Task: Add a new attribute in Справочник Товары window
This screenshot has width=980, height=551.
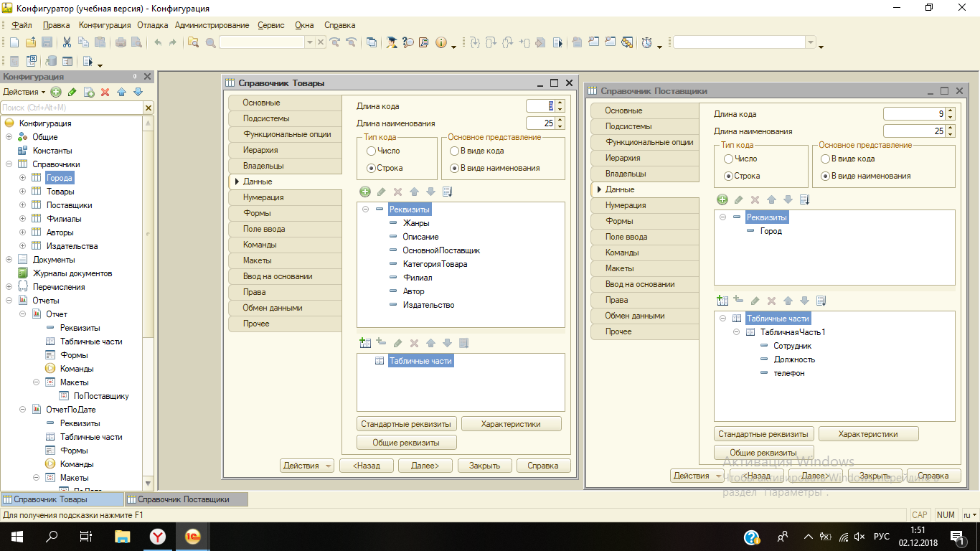Action: 364,192
